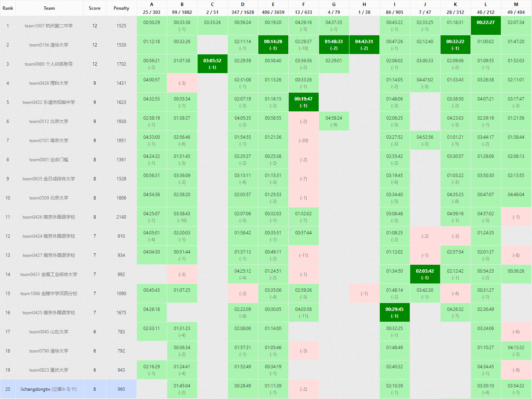Click failed attempt cell showing (-11) in red
This screenshot has width=532, height=399.
[x=303, y=255]
